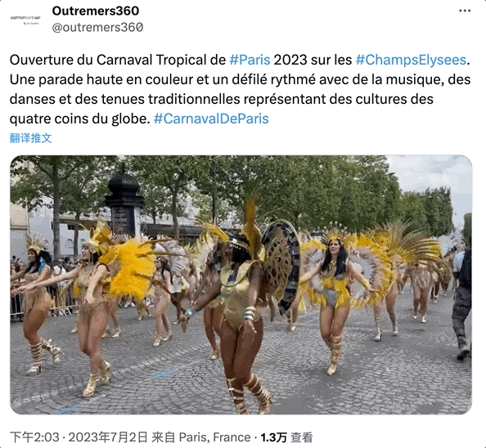Open the #CarnavalDeParis hashtag
The image size is (486, 448).
(211, 119)
